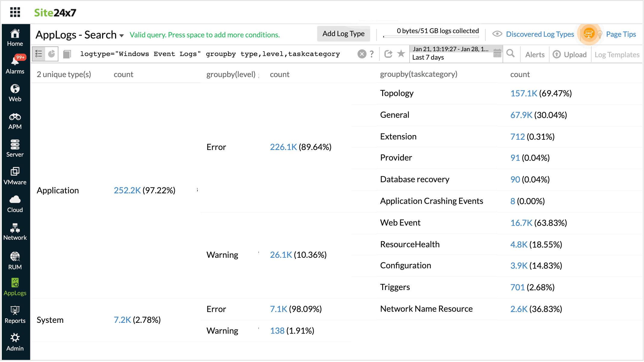The image size is (644, 362).
Task: Switch results to pie chart view
Action: [x=51, y=54]
